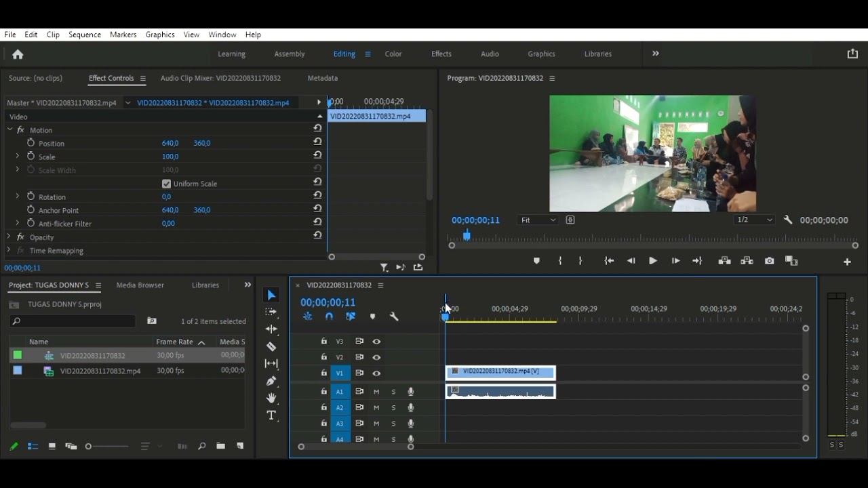The image size is (868, 488).
Task: Select the Pen tool
Action: [271, 381]
